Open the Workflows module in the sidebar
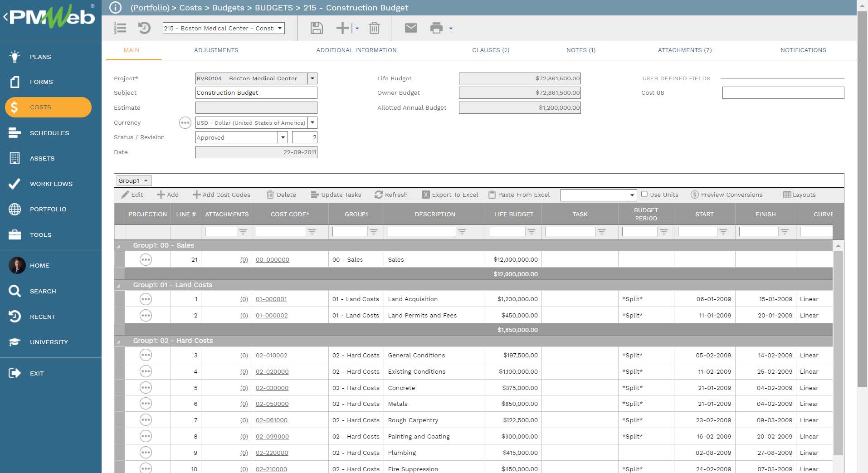Screen dimensions: 868x473 (x=51, y=184)
